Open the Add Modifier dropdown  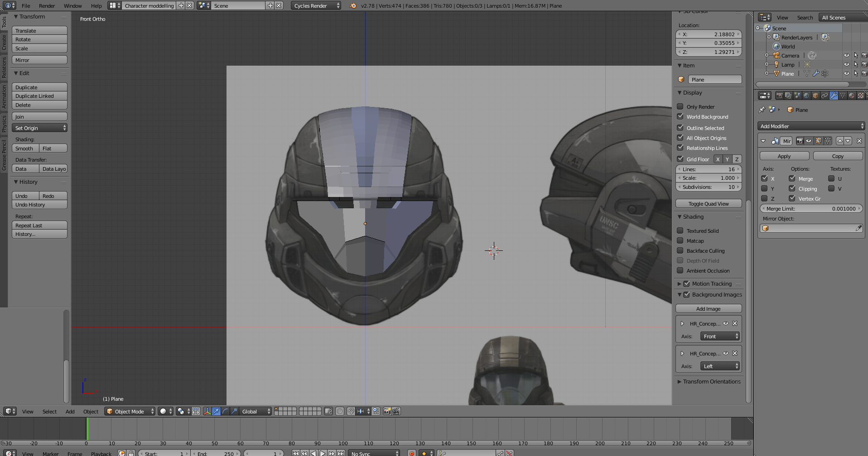[x=811, y=126]
